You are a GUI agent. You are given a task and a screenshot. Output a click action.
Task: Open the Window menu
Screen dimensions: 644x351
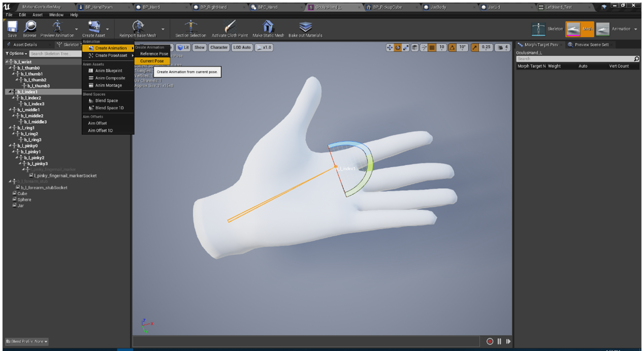[56, 15]
